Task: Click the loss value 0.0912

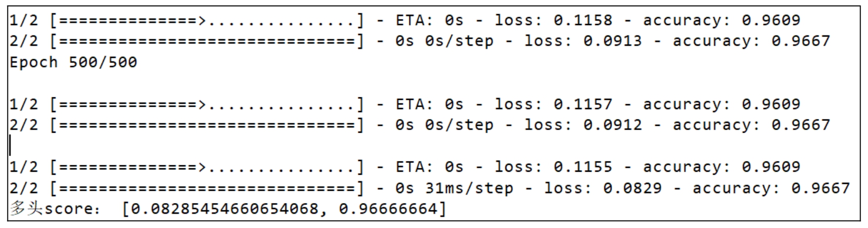Action: click(612, 125)
